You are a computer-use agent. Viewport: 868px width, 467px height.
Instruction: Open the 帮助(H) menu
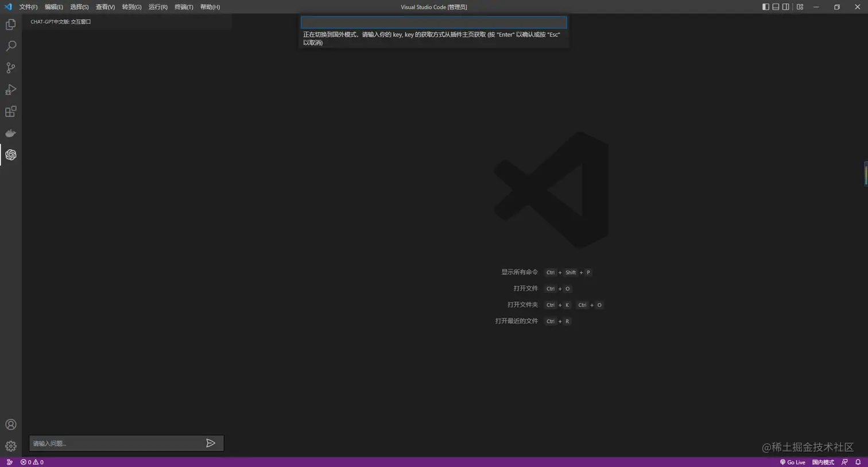click(x=210, y=7)
